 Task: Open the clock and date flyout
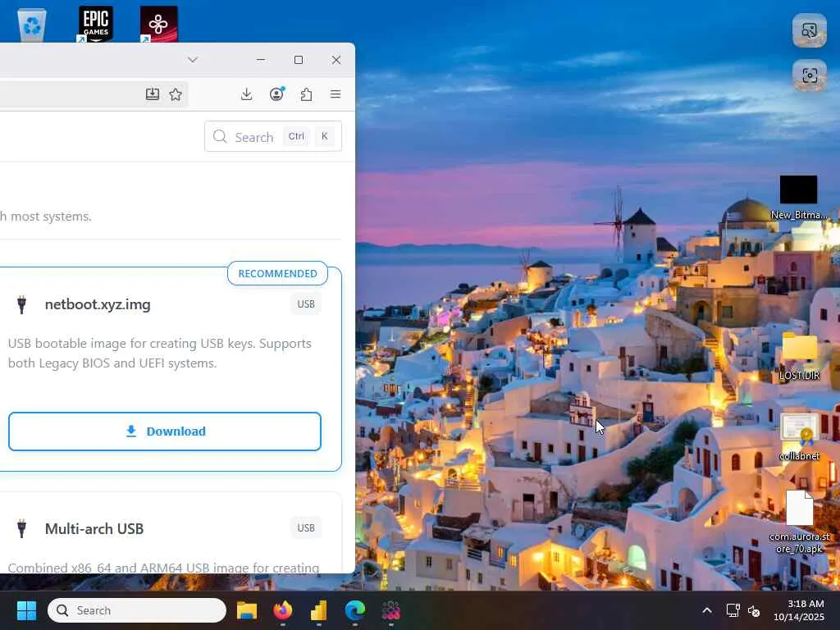click(x=798, y=610)
